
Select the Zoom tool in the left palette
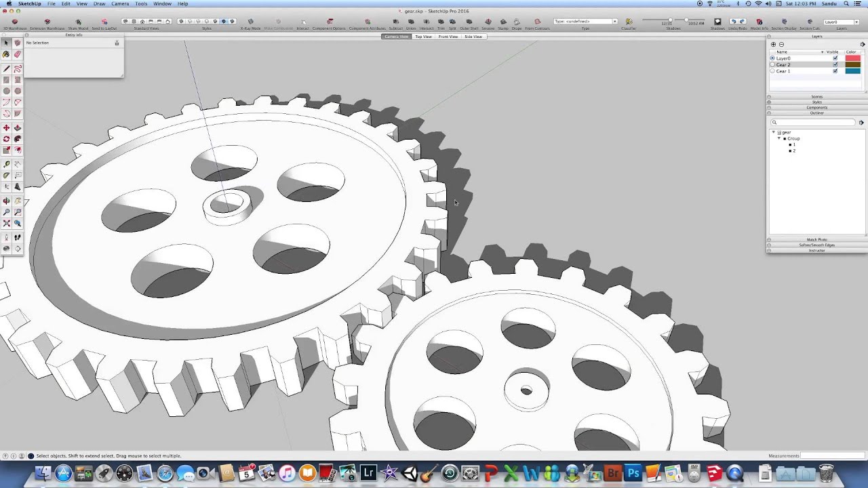point(6,212)
